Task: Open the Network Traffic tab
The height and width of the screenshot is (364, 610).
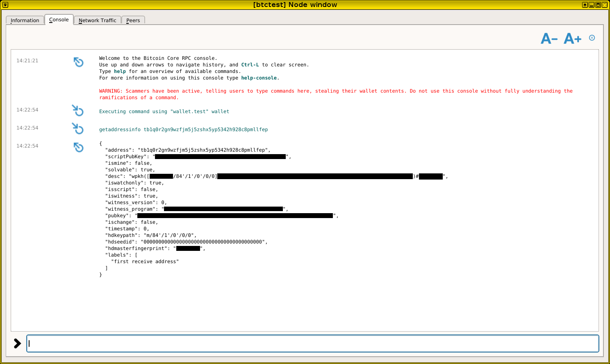Action: pos(98,20)
